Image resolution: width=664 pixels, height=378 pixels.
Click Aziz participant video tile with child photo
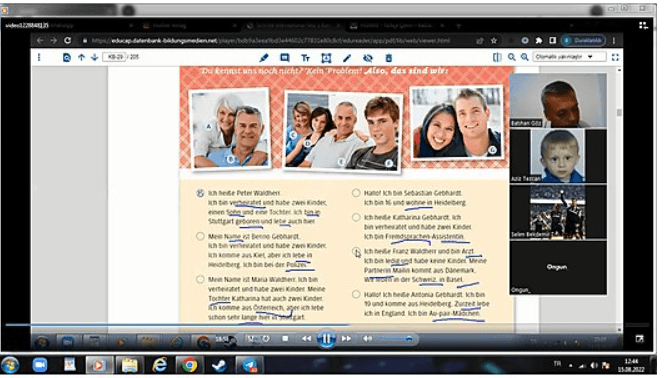pos(558,156)
